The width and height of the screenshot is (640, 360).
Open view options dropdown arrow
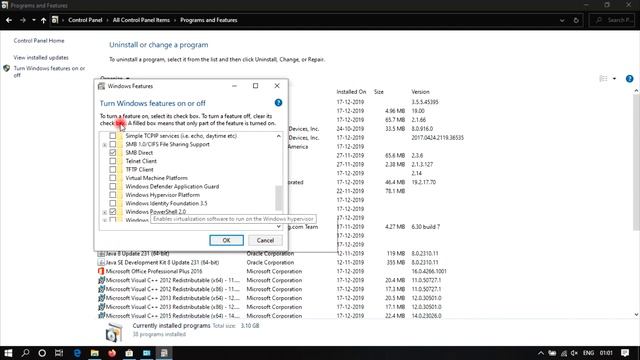(x=614, y=78)
